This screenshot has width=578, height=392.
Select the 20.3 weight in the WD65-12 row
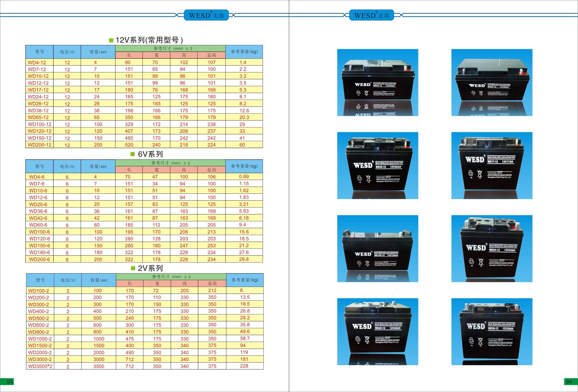pyautogui.click(x=244, y=117)
